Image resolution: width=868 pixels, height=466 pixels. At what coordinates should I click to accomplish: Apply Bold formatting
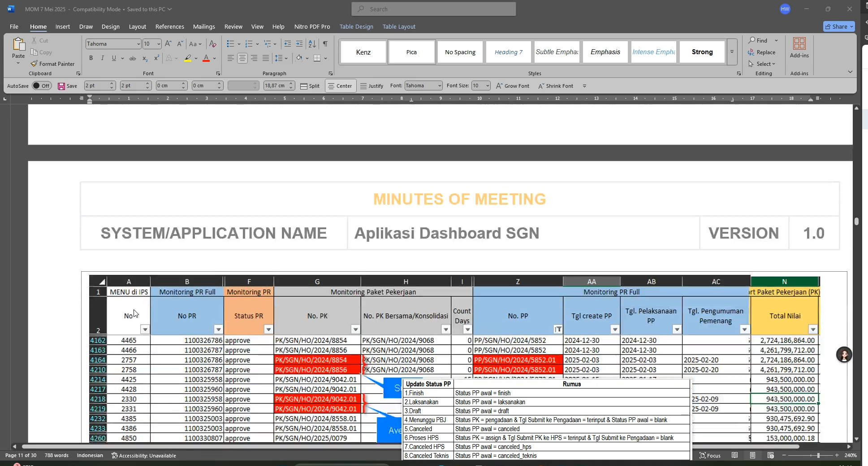91,58
